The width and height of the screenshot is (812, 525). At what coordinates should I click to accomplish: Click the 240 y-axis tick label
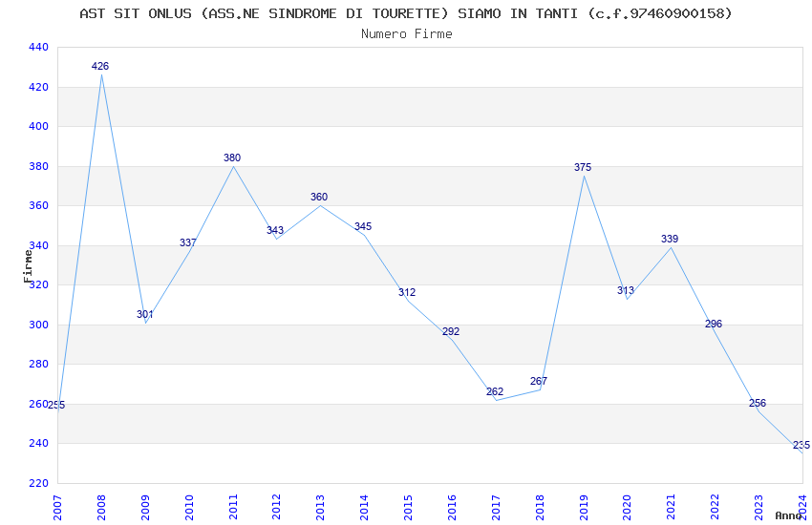(39, 443)
